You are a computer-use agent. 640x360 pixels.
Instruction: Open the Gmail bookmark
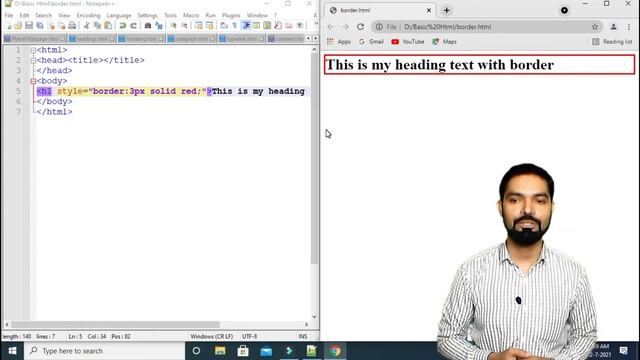371,42
